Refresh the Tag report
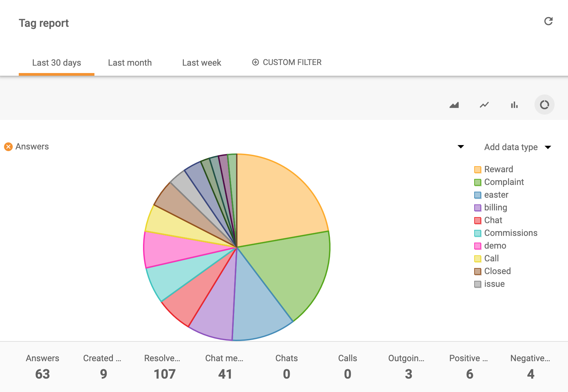This screenshot has height=392, width=568. [x=549, y=21]
